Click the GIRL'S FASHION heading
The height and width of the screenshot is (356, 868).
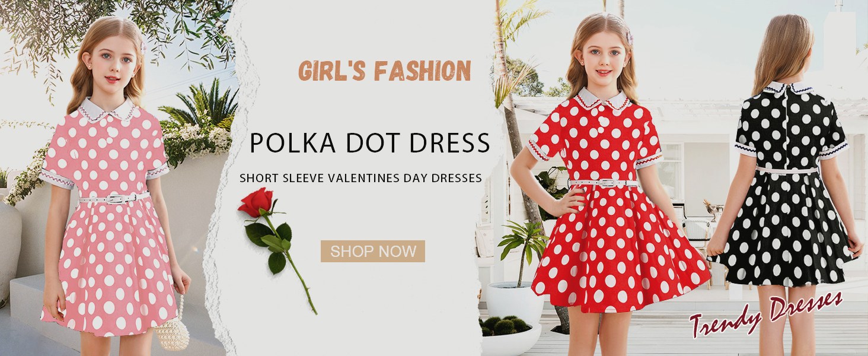click(x=384, y=71)
